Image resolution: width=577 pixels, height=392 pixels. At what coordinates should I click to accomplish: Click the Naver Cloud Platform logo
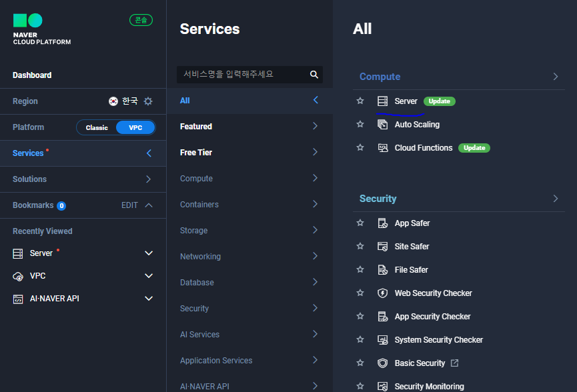pyautogui.click(x=41, y=29)
